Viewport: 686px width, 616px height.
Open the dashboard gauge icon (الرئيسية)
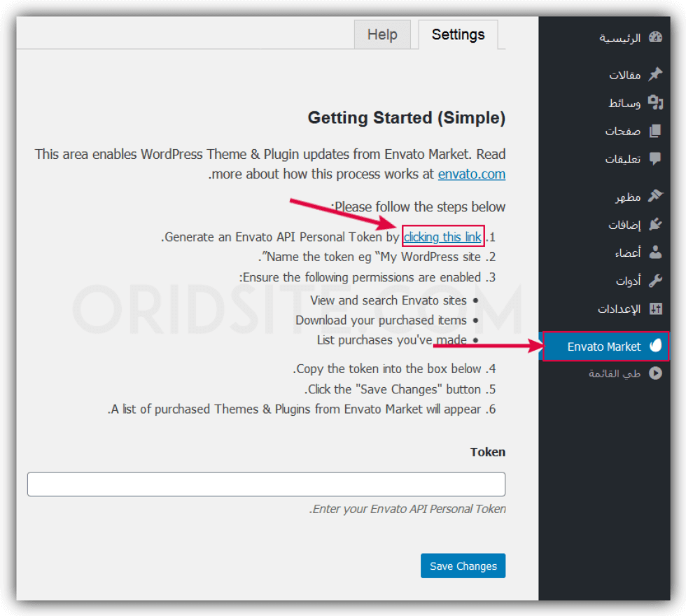655,38
